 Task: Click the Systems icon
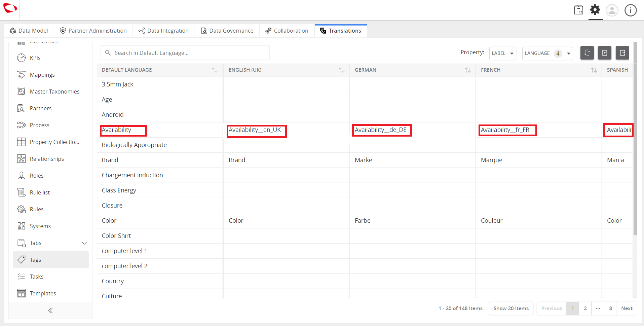tap(21, 226)
